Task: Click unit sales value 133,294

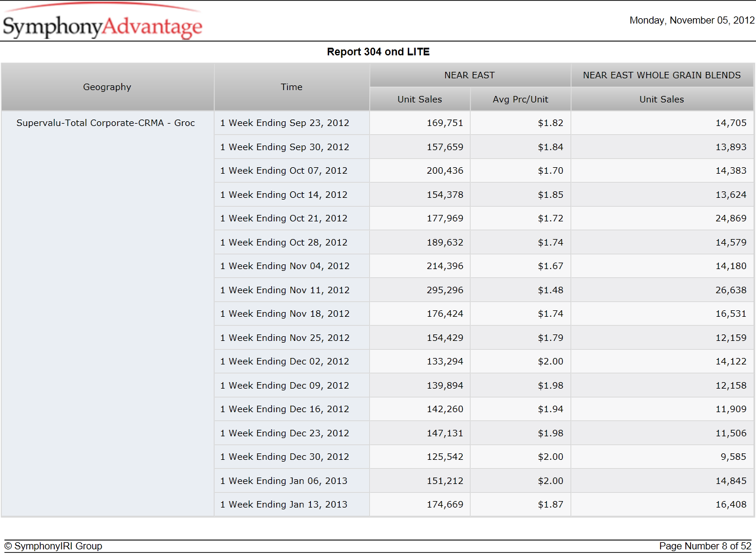Action: click(x=445, y=362)
